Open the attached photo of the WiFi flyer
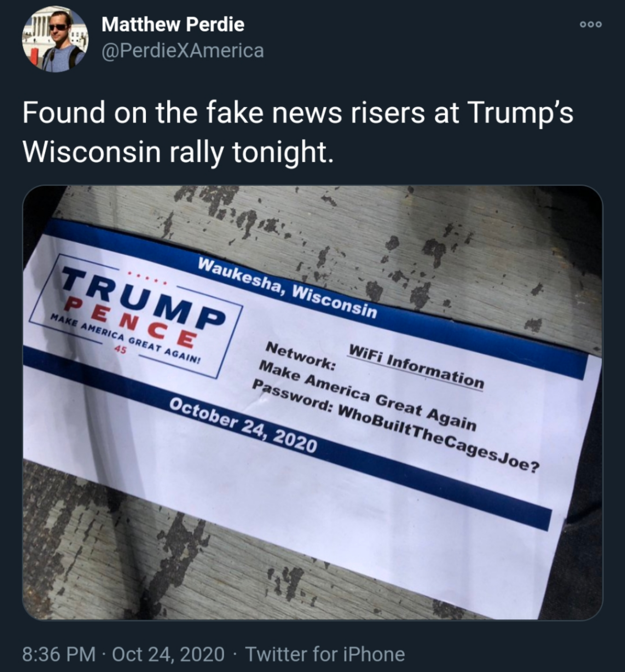The height and width of the screenshot is (672, 625). coord(312,403)
